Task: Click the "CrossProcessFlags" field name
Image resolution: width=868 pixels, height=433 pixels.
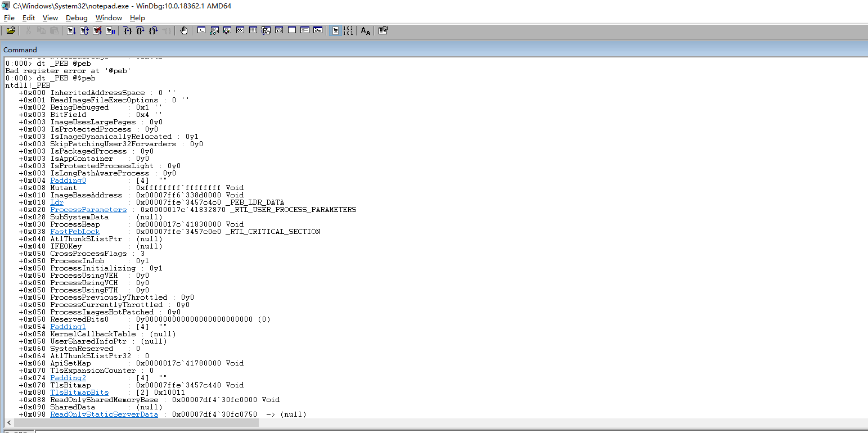Action: pyautogui.click(x=88, y=254)
